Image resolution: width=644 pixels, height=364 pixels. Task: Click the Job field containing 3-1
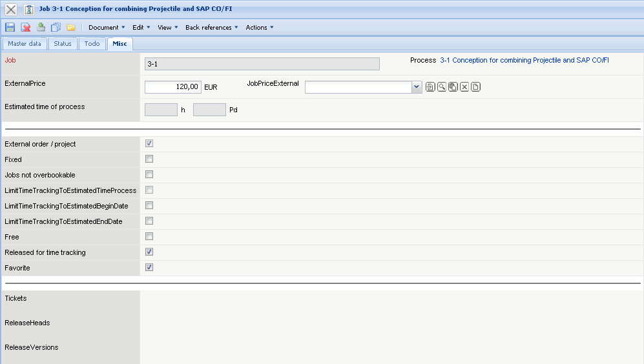point(262,64)
